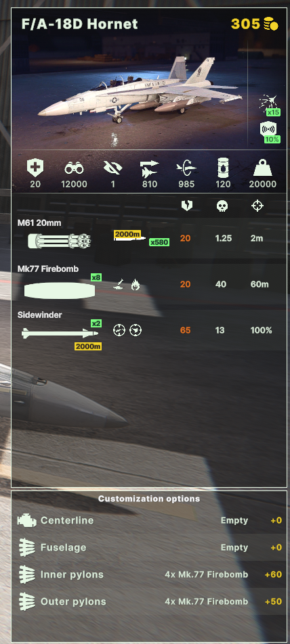The image size is (290, 644).
Task: Click the weight icon showing 20000
Action: pyautogui.click(x=262, y=168)
